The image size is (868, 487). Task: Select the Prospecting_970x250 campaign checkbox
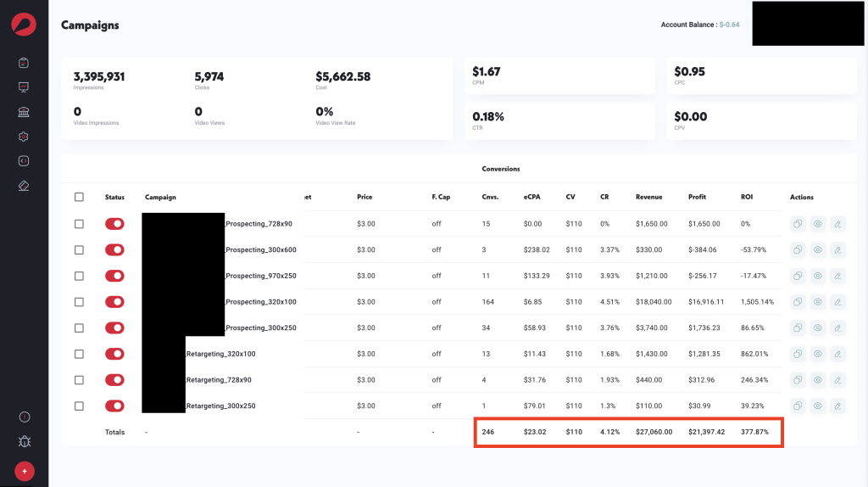(x=80, y=276)
